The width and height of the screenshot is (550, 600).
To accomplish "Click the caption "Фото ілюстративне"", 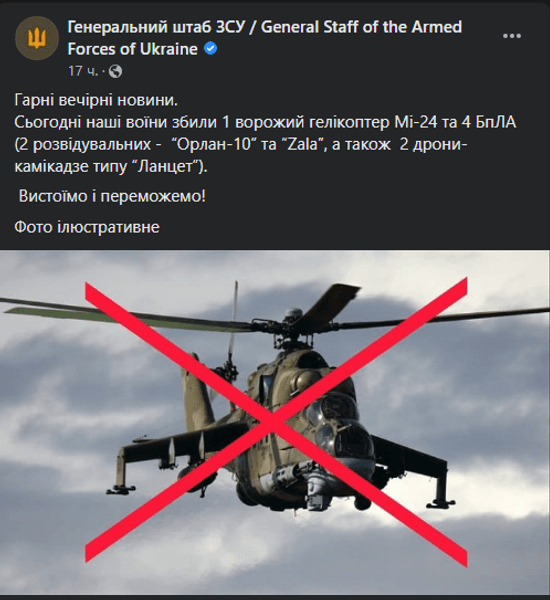I will (x=87, y=227).
